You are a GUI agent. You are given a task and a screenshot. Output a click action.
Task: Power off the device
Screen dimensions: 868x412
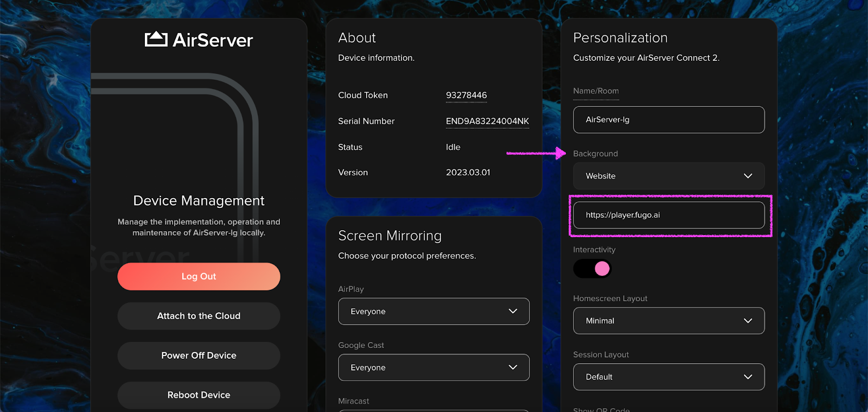pos(199,356)
